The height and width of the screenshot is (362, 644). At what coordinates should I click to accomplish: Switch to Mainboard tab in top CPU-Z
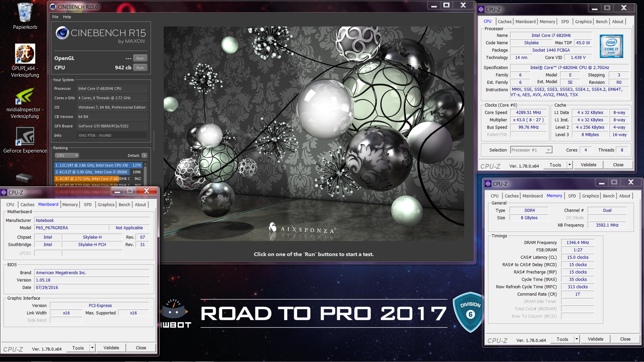click(x=525, y=21)
